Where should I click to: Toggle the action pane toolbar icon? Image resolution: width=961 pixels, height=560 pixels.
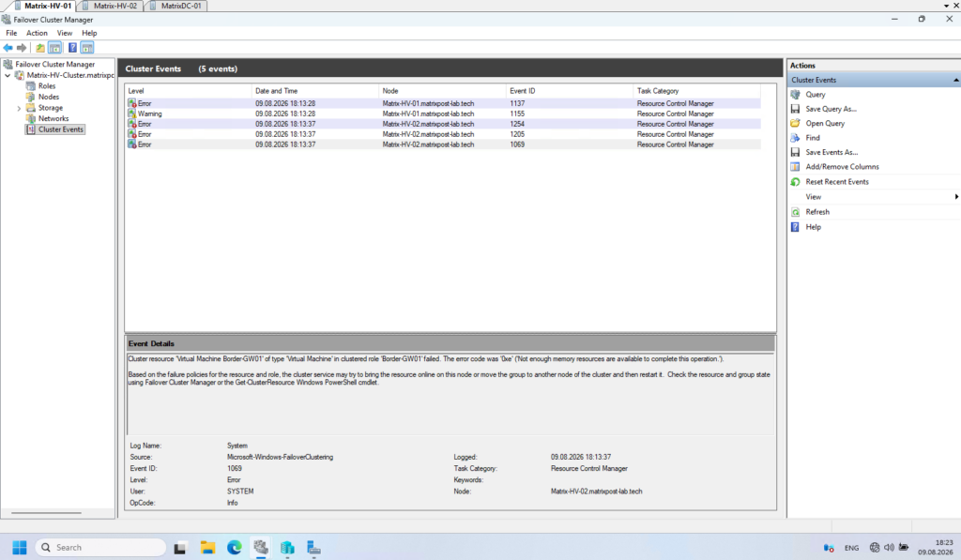coord(87,48)
